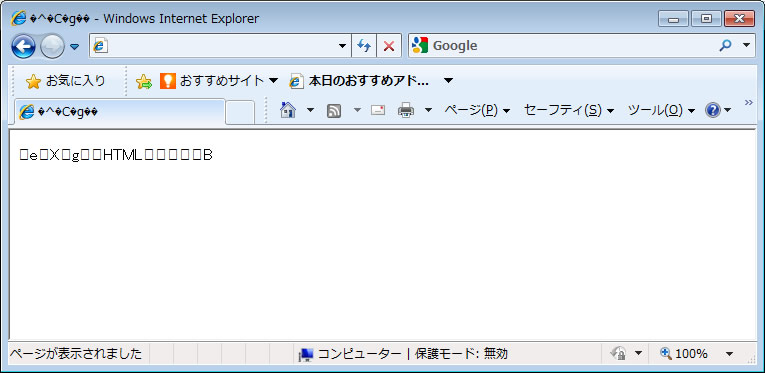Click the Home house icon
Viewport: 765px width, 373px height.
coord(288,110)
